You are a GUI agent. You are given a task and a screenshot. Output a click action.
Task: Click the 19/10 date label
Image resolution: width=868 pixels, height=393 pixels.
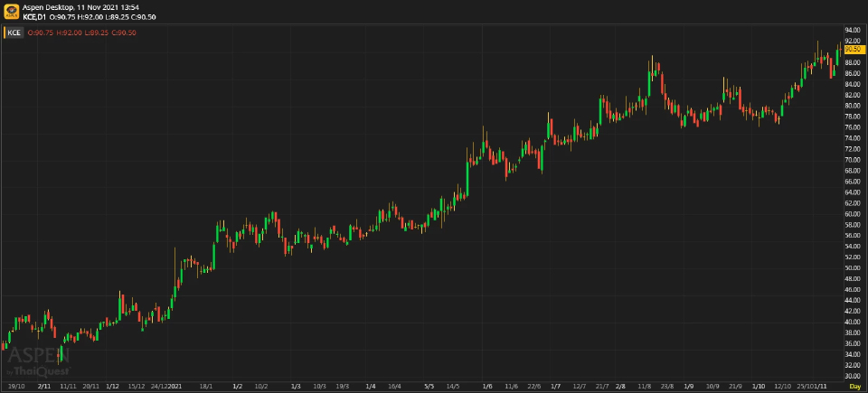tap(15, 386)
